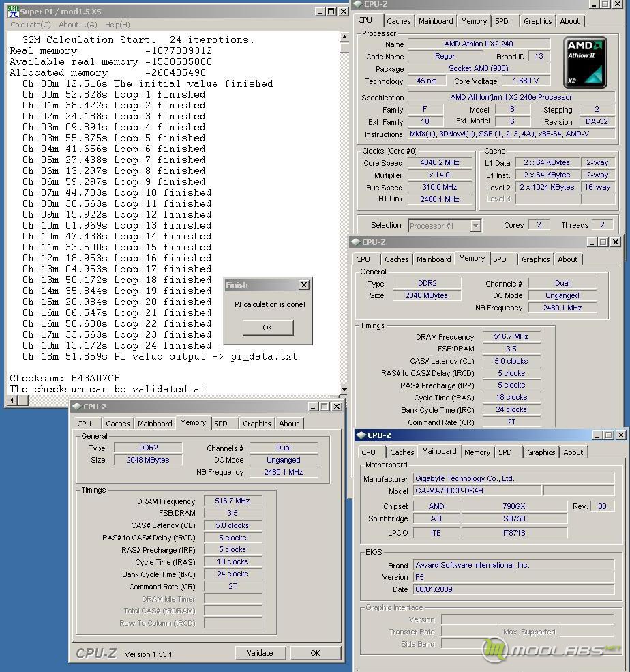Expand the Processor #1 selection dropdown

[475, 226]
